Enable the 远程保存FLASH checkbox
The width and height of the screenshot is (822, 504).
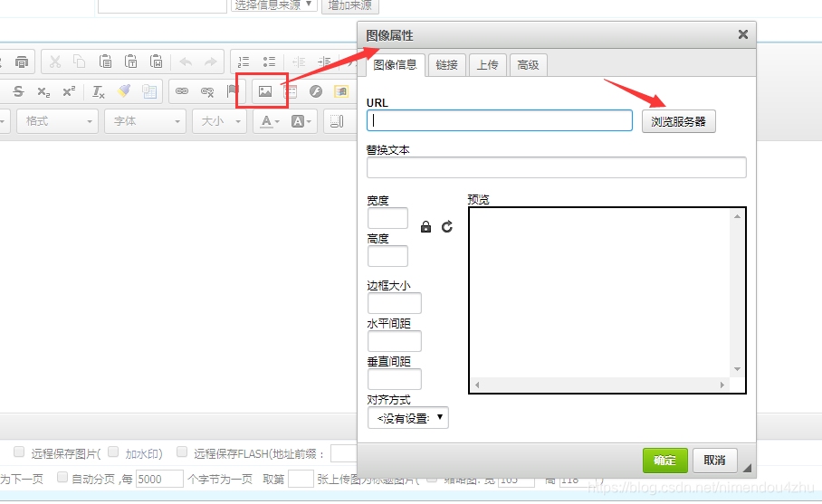[x=182, y=452]
